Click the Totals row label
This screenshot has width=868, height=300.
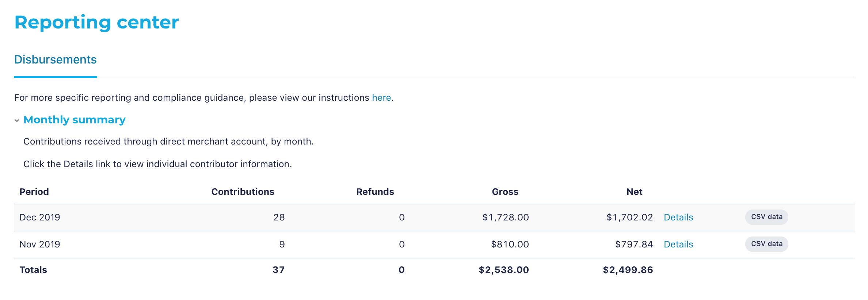click(33, 270)
